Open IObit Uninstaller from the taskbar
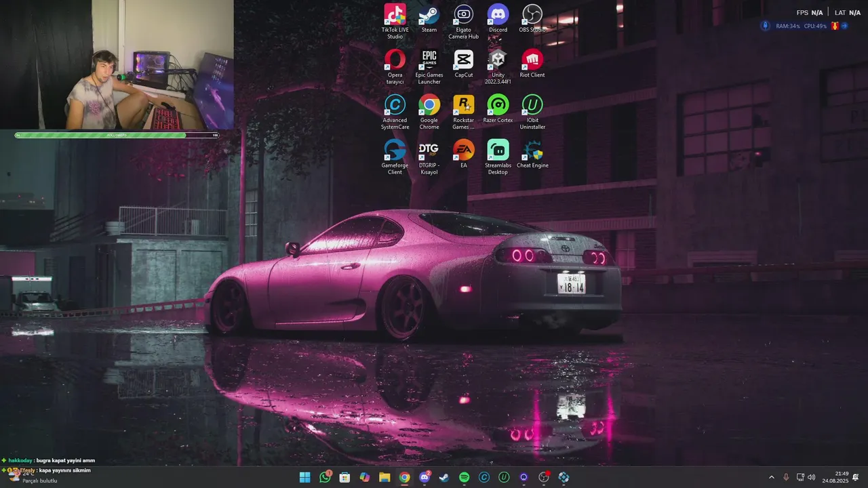Viewport: 868px width, 488px height. pyautogui.click(x=504, y=477)
